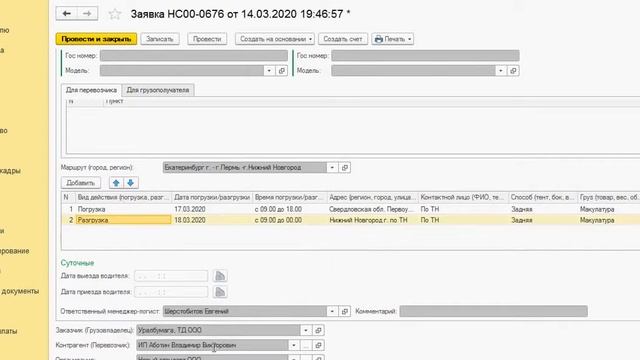Open the Создать на основании dropdown
Viewport: 640px width, 360px height.
coord(275,39)
